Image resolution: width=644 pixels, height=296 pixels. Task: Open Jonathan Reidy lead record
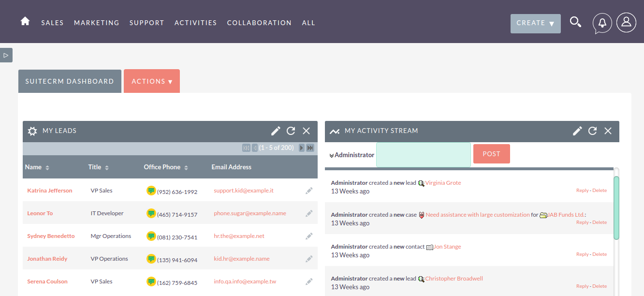pos(47,259)
